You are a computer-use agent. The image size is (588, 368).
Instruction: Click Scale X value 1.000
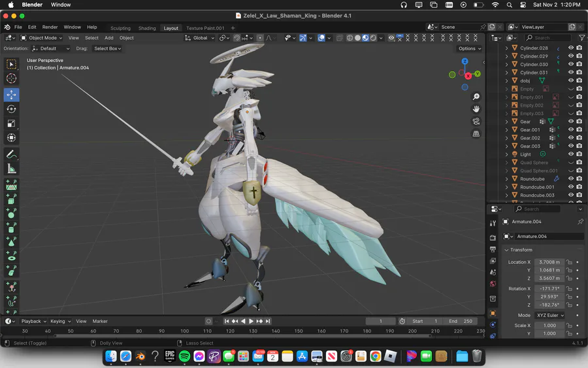tap(549, 326)
